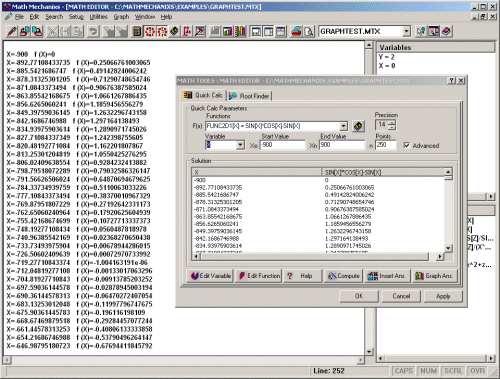Click the right red gear-ring toolbar icon
The width and height of the screenshot is (500, 379).
162,31
